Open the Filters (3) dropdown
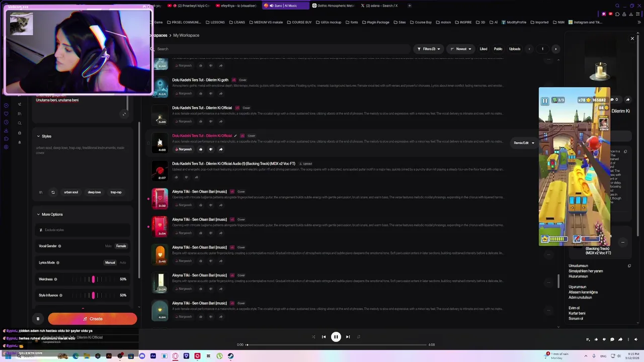The height and width of the screenshot is (362, 644). [429, 49]
